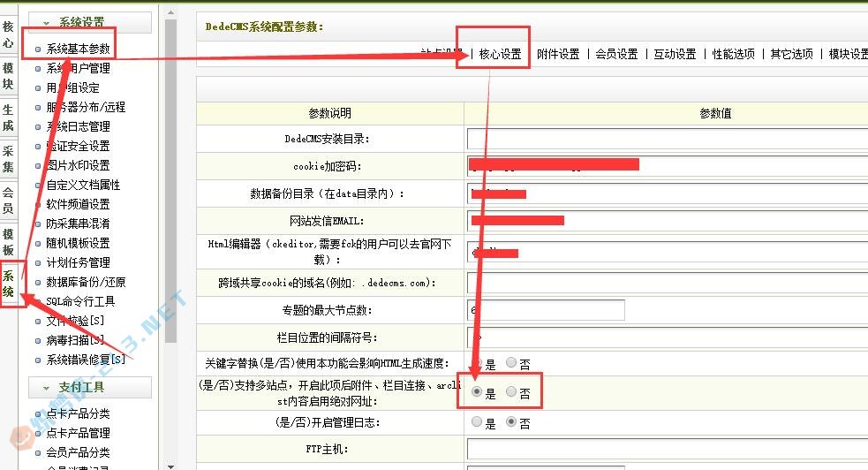Open the 性能选项 tab
This screenshot has height=470, width=868.
[734, 54]
